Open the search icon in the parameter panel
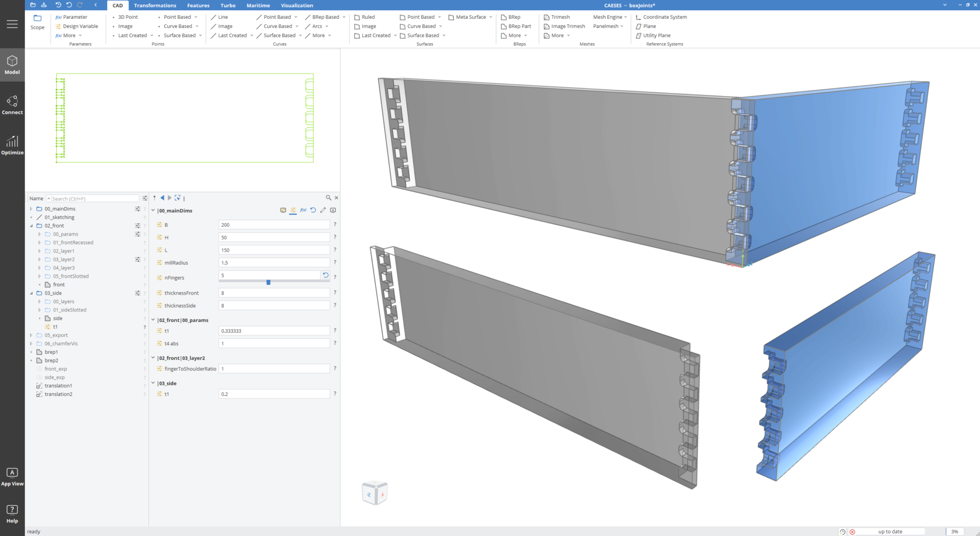The image size is (980, 536). click(x=328, y=198)
